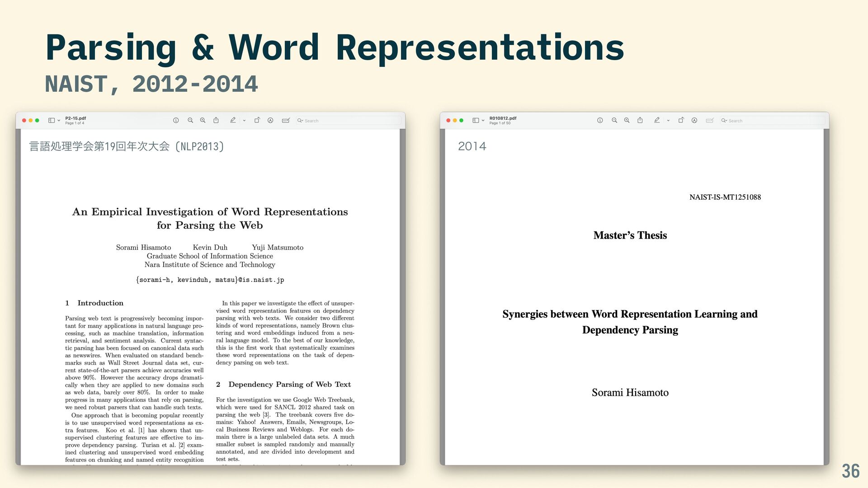Click the Search field in R010812.pdf window
Image resolution: width=868 pixels, height=488 pixels.
click(x=772, y=121)
